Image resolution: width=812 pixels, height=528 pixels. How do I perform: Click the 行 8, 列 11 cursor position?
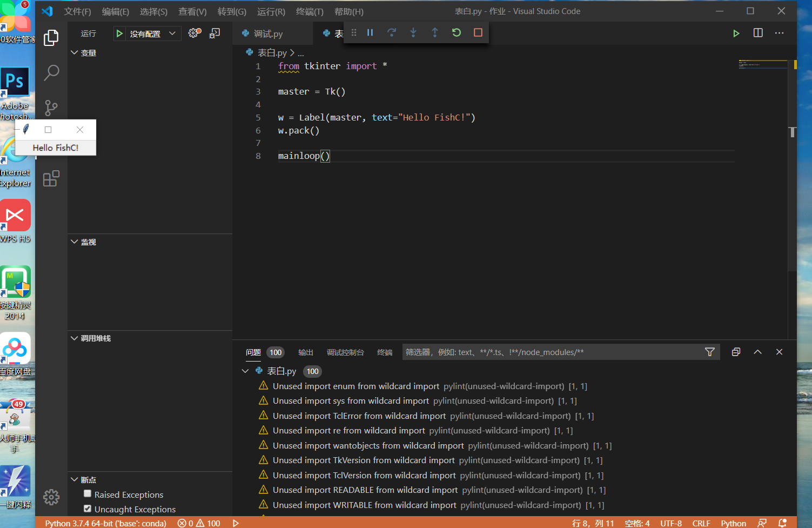(x=593, y=523)
